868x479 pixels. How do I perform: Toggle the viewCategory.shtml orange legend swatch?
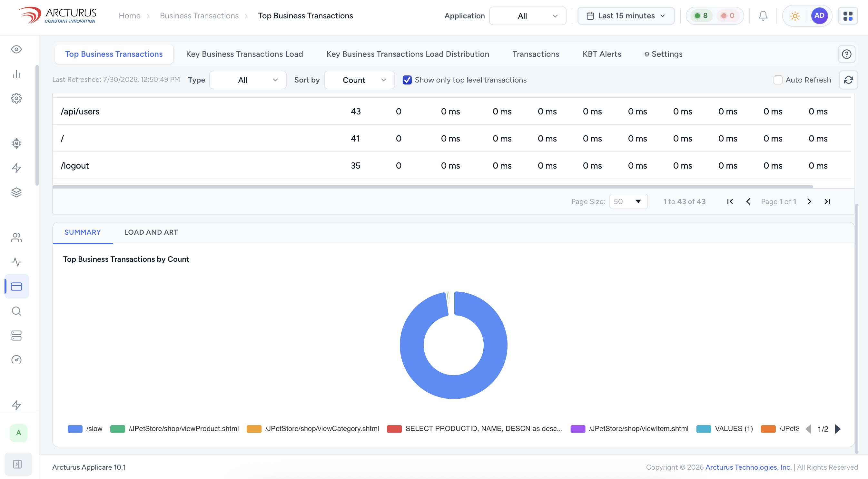pyautogui.click(x=254, y=429)
